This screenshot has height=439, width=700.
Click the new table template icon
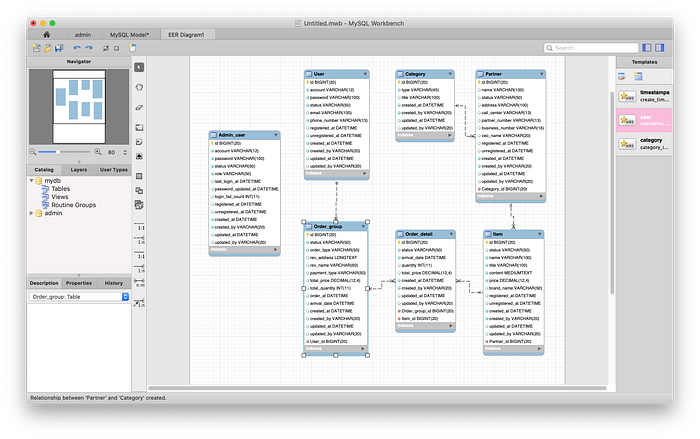click(638, 77)
